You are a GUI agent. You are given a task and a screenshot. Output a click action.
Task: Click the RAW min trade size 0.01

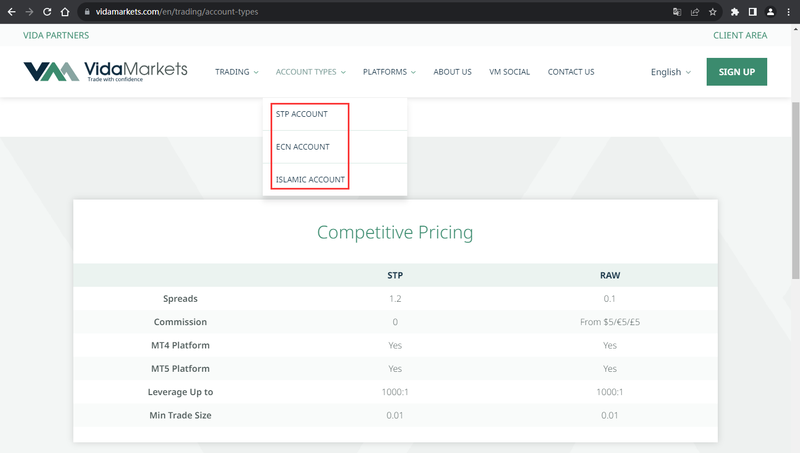610,415
